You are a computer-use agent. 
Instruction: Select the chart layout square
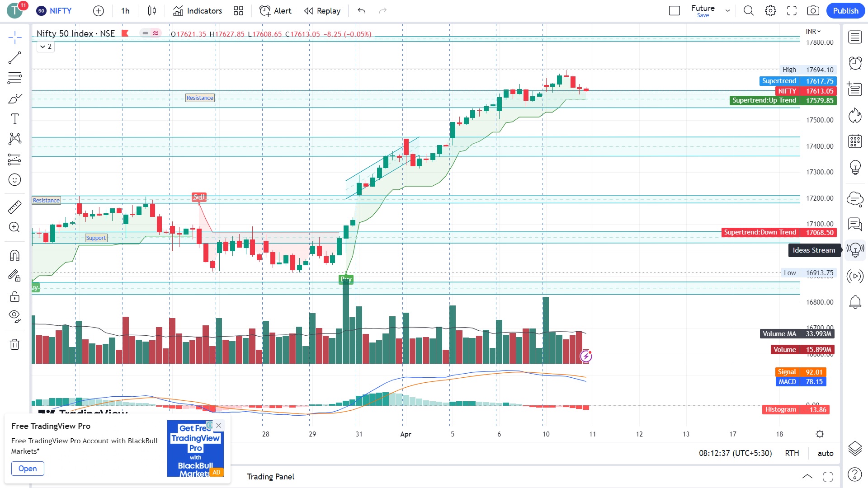coord(674,11)
